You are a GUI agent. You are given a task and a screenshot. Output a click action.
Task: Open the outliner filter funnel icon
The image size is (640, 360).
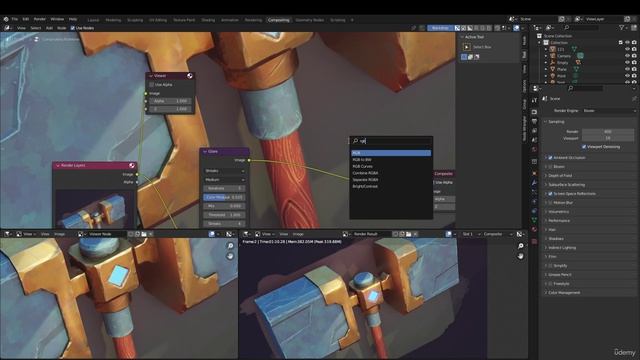click(621, 27)
